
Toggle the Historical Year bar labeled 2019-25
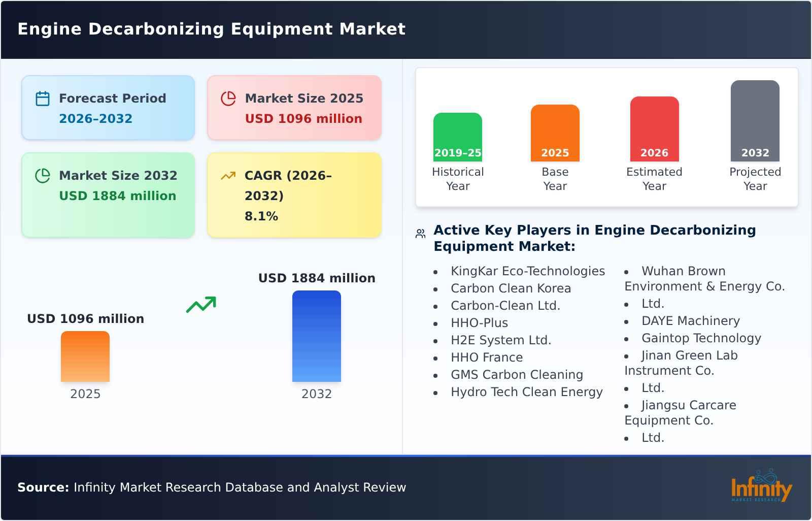coord(457,135)
